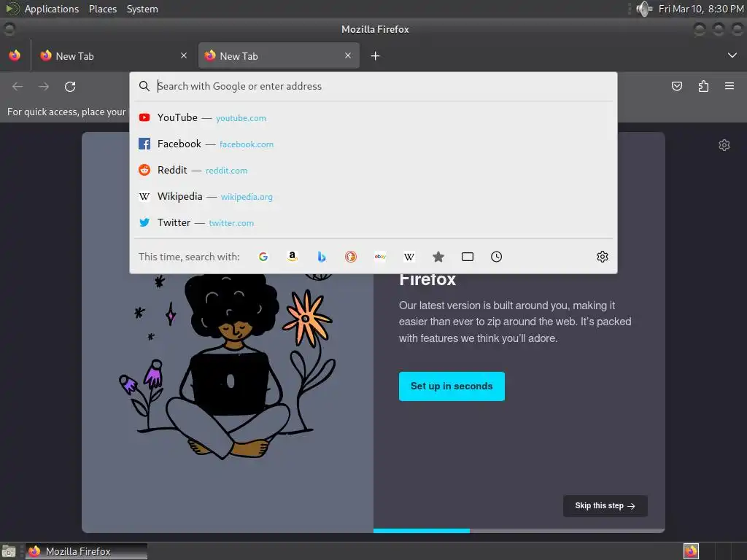
Task: Click Firefox workspace icon in bottom-right panel
Action: (x=691, y=551)
